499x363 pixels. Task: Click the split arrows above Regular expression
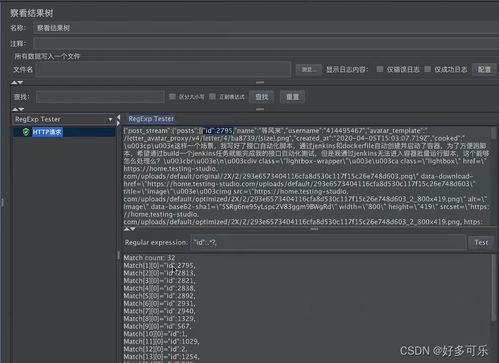pyautogui.click(x=129, y=229)
